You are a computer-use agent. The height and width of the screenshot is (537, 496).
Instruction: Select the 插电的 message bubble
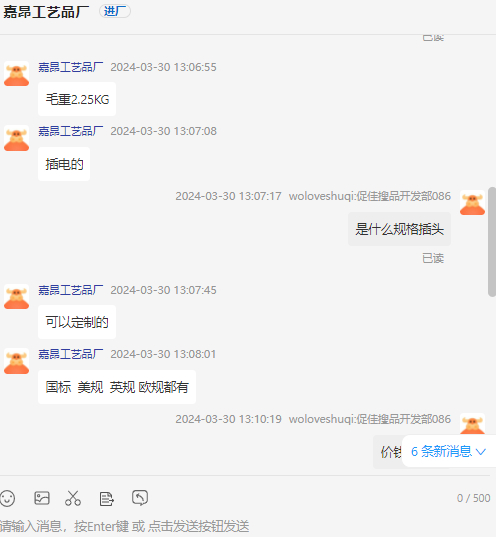pyautogui.click(x=64, y=164)
